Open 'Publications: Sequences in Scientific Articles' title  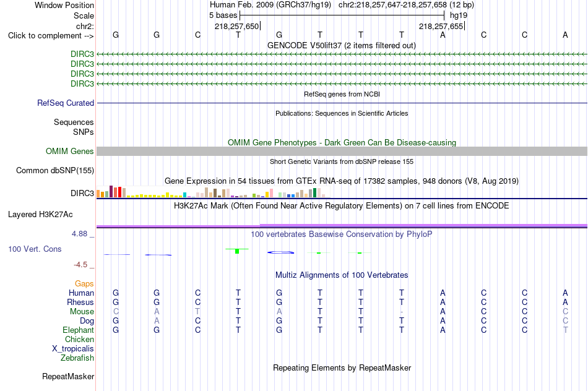tap(342, 113)
